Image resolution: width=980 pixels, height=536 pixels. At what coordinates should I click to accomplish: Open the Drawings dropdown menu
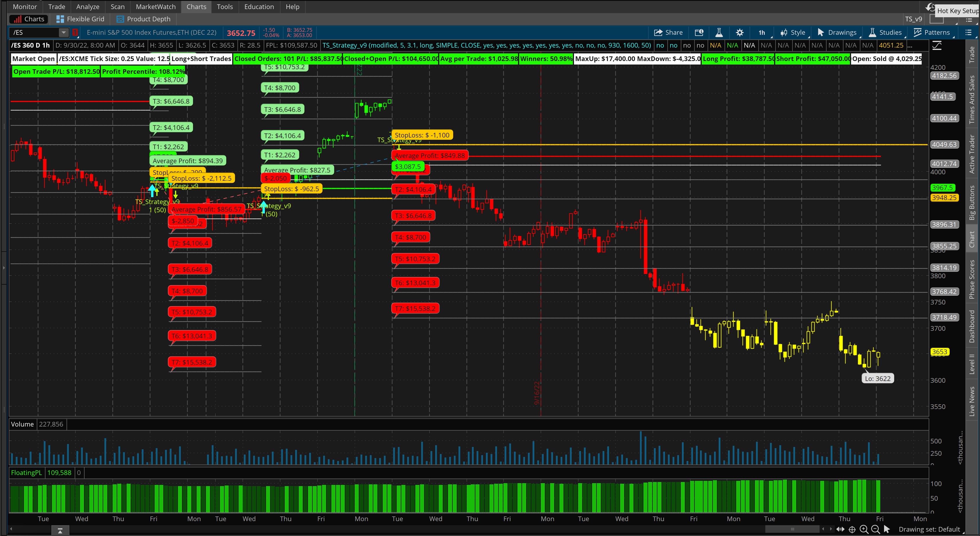[x=836, y=33]
